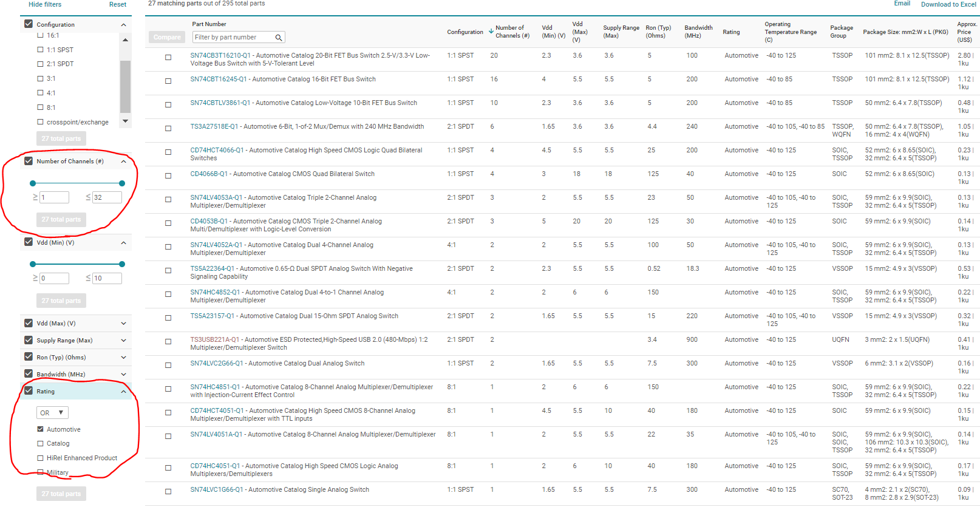Check the 2:1 SPDT configuration option
This screenshot has width=980, height=507.
[41, 64]
